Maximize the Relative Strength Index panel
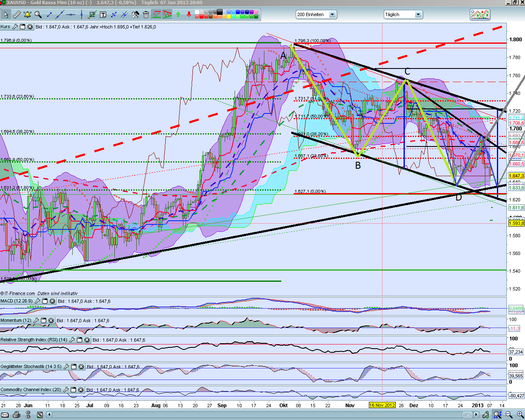This screenshot has height=420, width=525. pos(80,340)
